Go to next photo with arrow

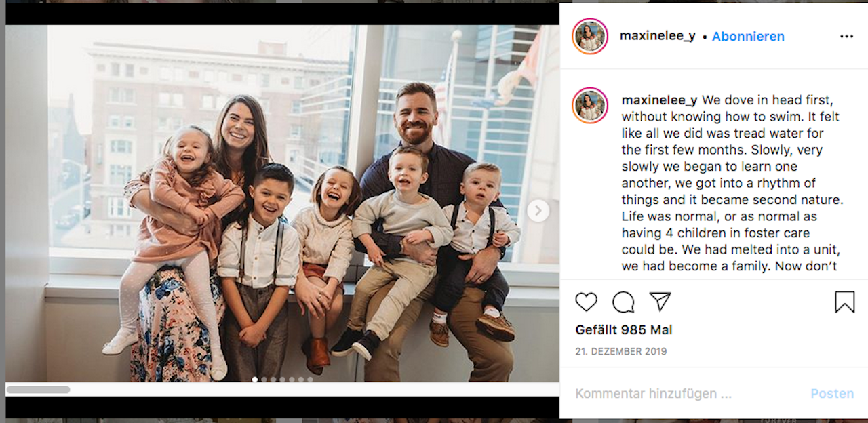(538, 211)
